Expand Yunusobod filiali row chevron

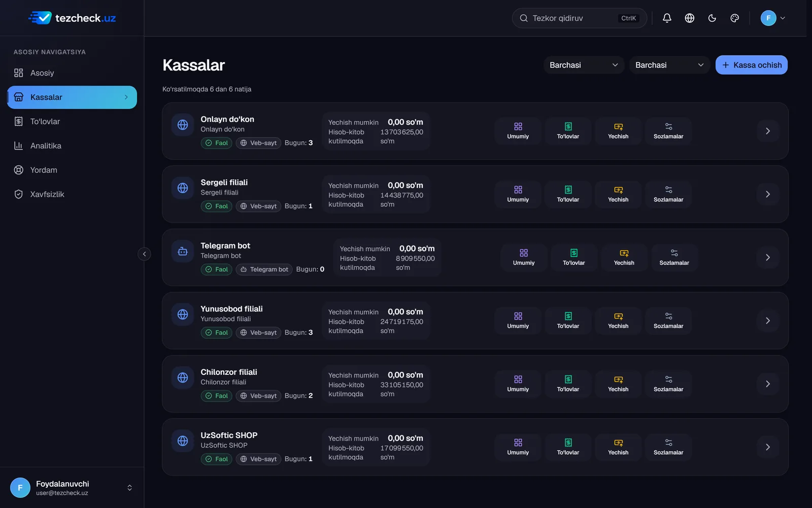point(768,321)
